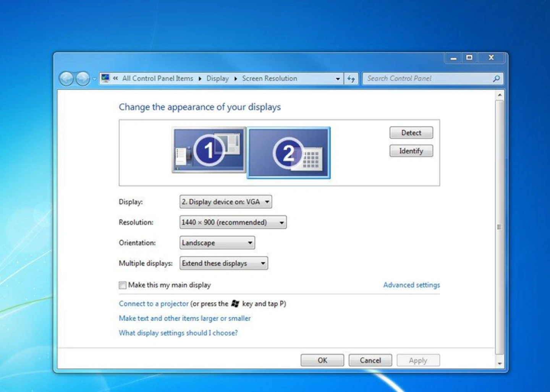Select monitor 1 thumbnail

pyautogui.click(x=209, y=150)
